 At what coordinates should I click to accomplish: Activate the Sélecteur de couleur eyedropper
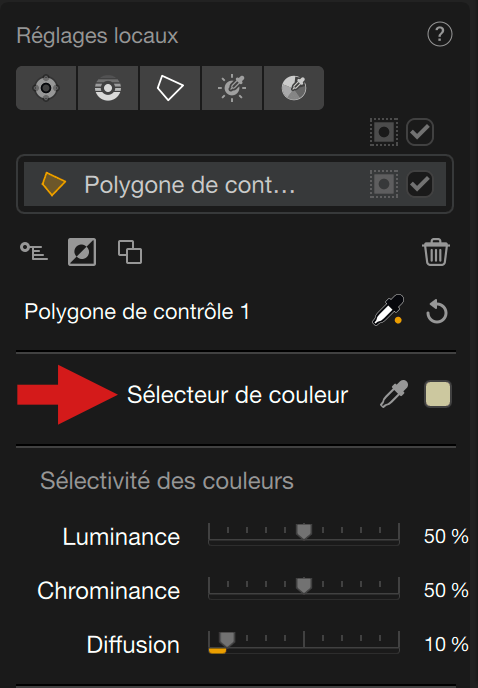[394, 394]
